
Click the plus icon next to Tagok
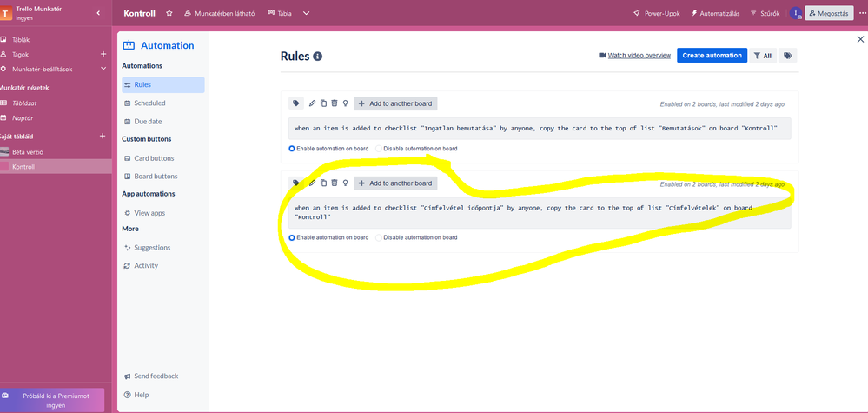click(103, 54)
